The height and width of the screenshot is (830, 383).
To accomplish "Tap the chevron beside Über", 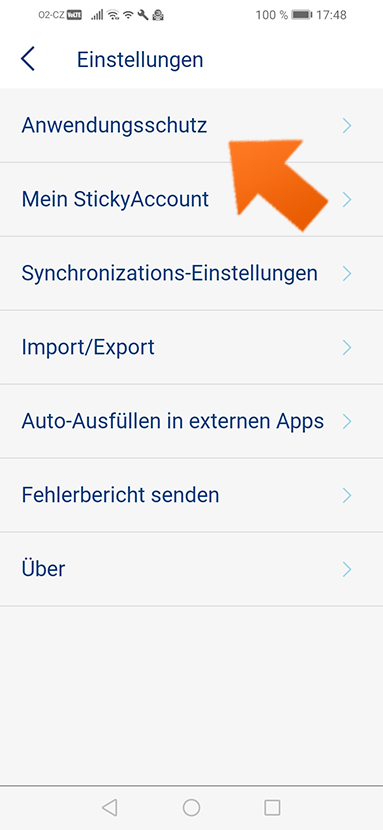I will 347,569.
